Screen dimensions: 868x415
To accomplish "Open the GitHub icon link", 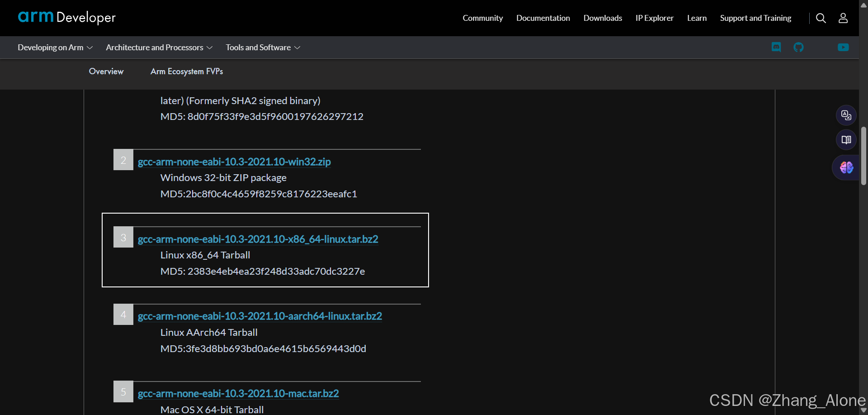I will click(x=798, y=47).
